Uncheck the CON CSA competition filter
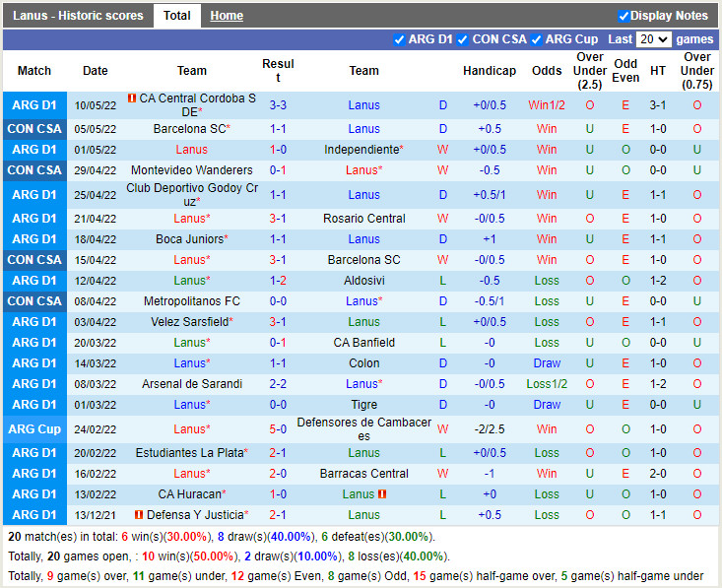The image size is (722, 588). 463,39
